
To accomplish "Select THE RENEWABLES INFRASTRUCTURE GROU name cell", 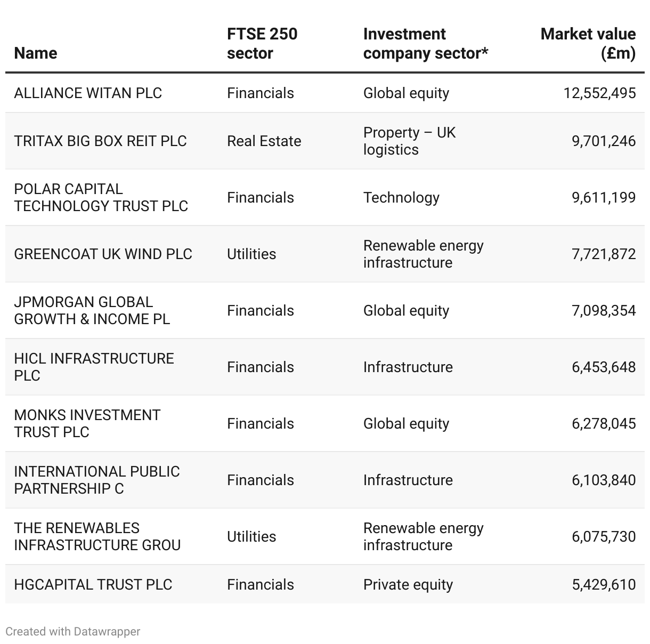I will (97, 537).
